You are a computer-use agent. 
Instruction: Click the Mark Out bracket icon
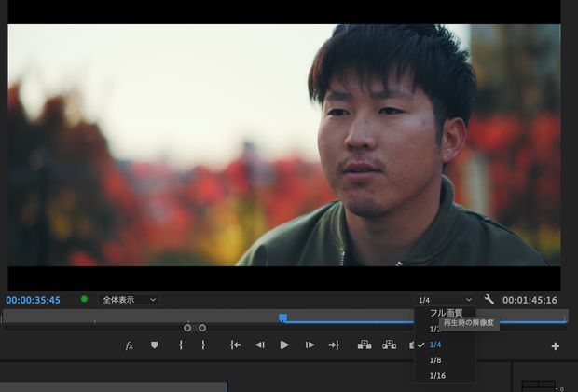[x=203, y=345]
